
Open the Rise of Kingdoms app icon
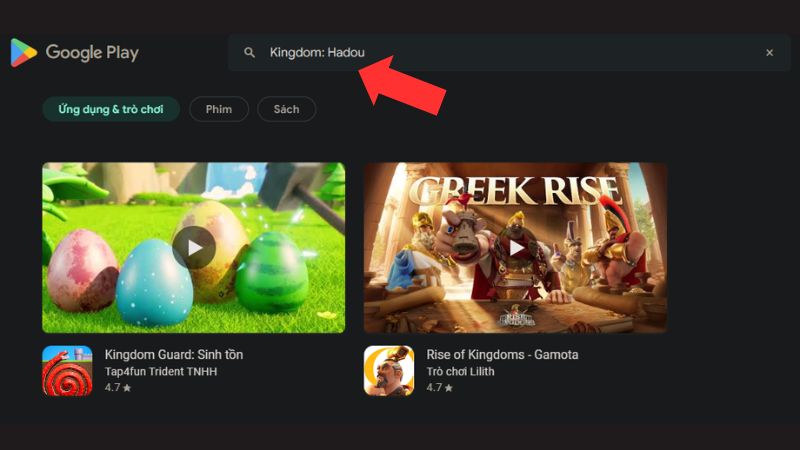click(x=389, y=371)
